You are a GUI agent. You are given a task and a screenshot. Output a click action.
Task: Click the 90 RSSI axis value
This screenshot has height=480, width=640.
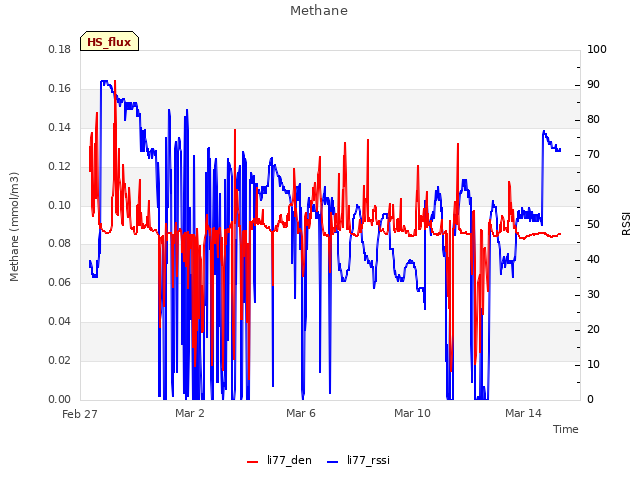[593, 84]
